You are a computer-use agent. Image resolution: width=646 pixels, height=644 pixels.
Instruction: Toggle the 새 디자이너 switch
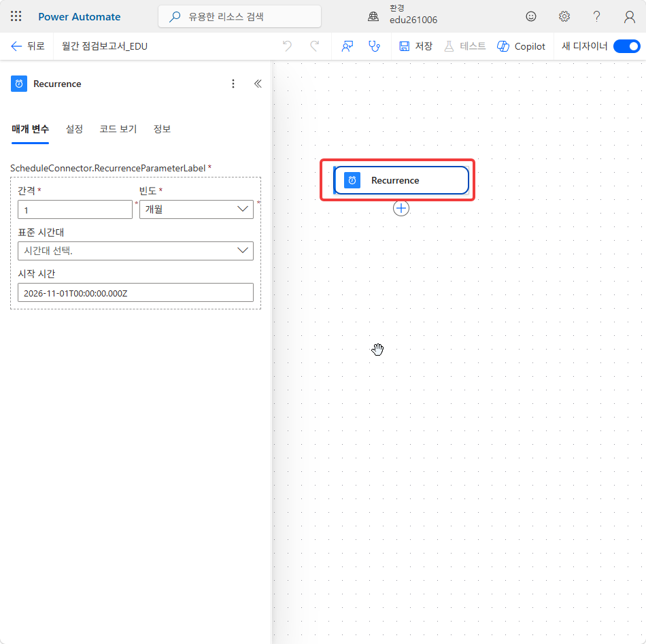(626, 46)
